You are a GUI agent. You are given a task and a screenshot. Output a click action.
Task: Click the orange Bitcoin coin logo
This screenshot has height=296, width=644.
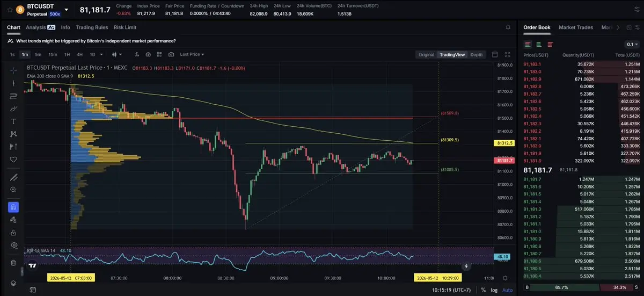[19, 10]
